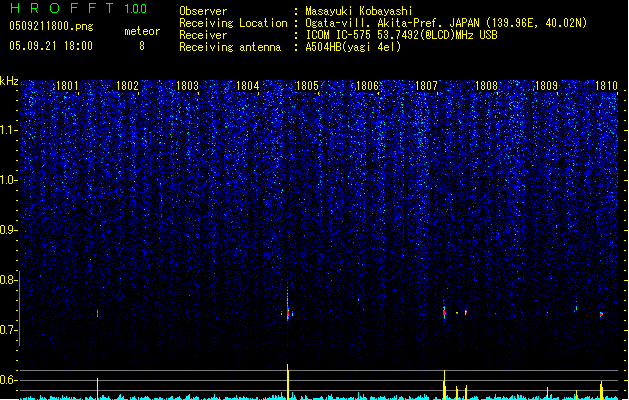Select the antenna text A504HB(yagi 4el)
The image size is (629, 400).
click(x=353, y=47)
